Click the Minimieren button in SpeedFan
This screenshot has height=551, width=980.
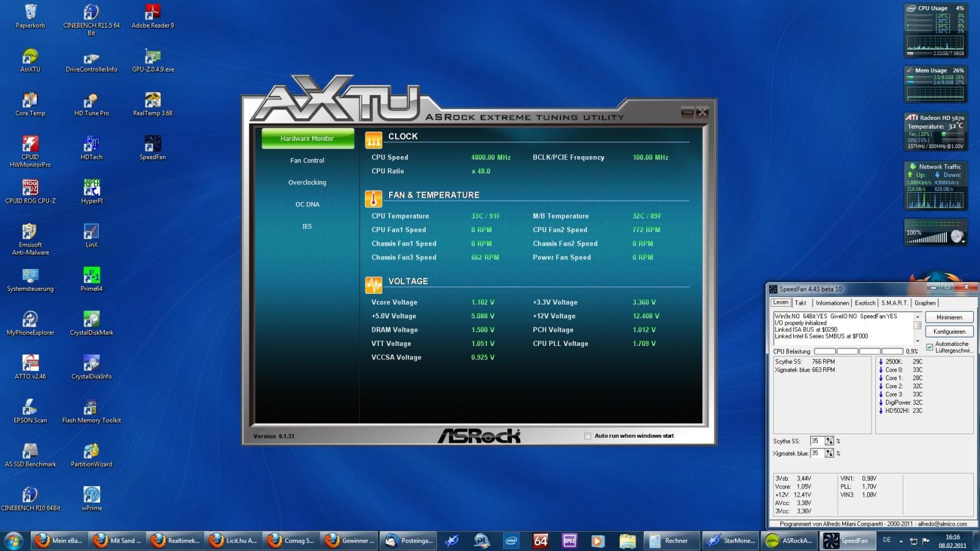[949, 317]
